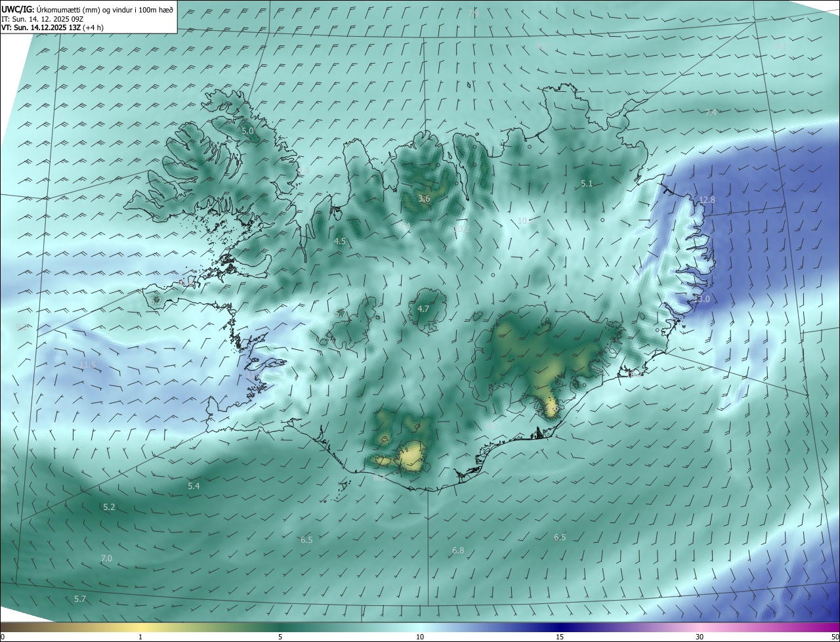
Task: Click the 11.5 value in the western sea
Action: click(87, 365)
